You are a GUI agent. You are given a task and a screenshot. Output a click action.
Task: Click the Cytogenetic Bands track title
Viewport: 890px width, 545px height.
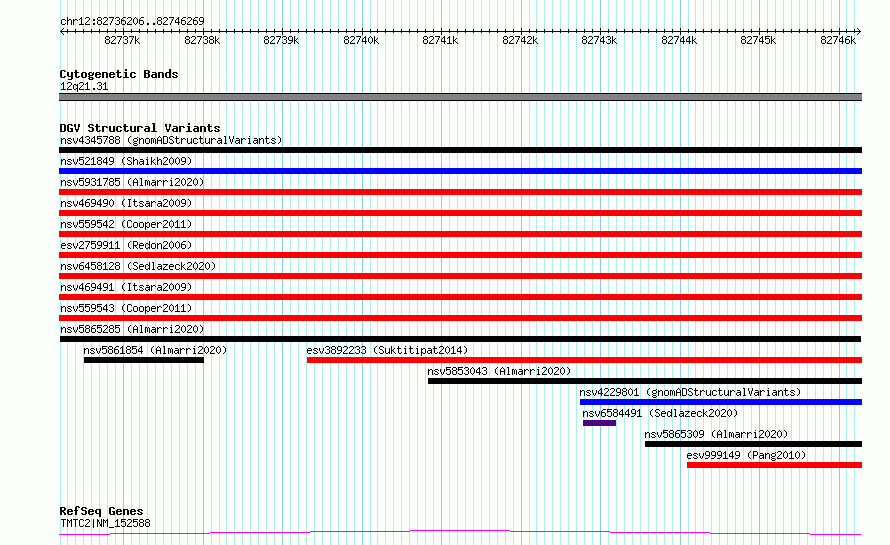[x=119, y=74]
